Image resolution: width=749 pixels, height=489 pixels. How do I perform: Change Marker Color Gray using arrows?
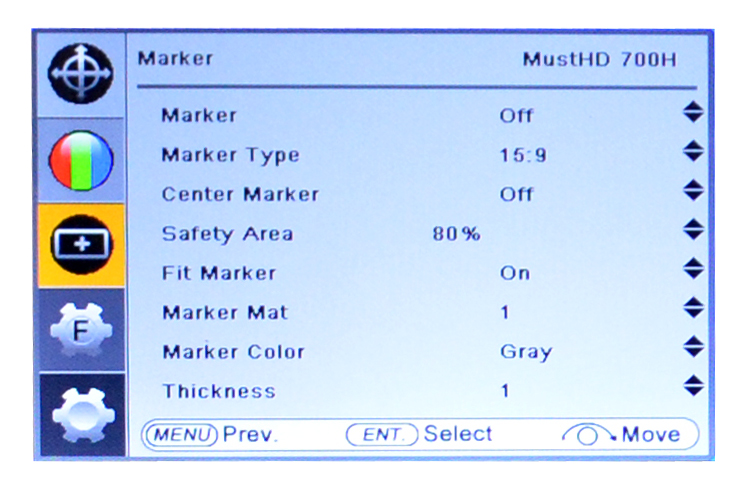(694, 350)
